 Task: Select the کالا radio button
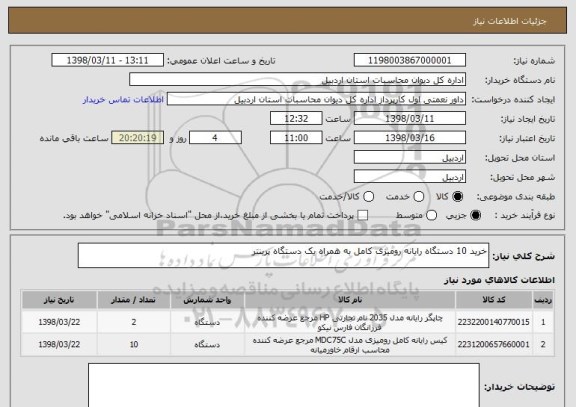pos(457,197)
